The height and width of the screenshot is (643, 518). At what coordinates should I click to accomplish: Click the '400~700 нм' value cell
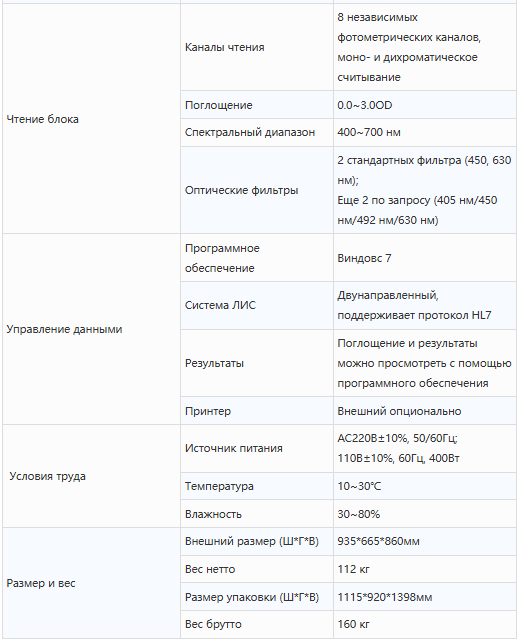click(x=424, y=132)
